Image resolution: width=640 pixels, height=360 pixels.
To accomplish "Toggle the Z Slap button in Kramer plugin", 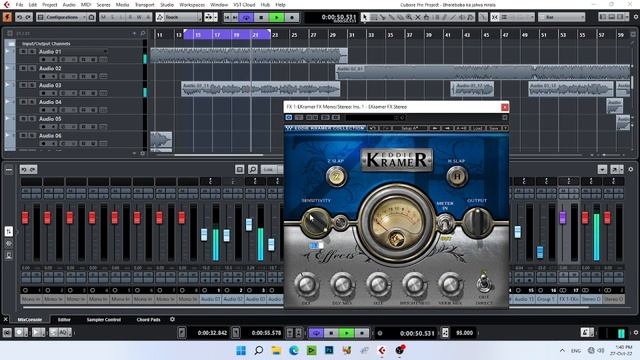I will 336,177.
